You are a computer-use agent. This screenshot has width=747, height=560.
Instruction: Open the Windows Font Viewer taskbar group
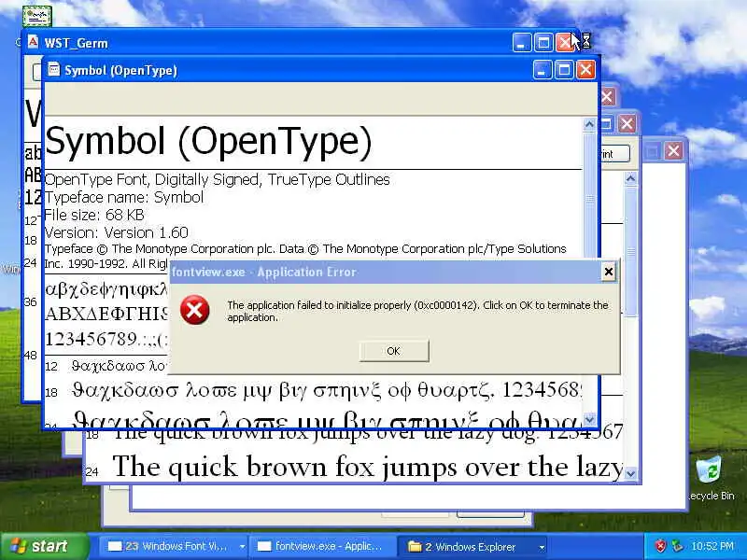173,546
